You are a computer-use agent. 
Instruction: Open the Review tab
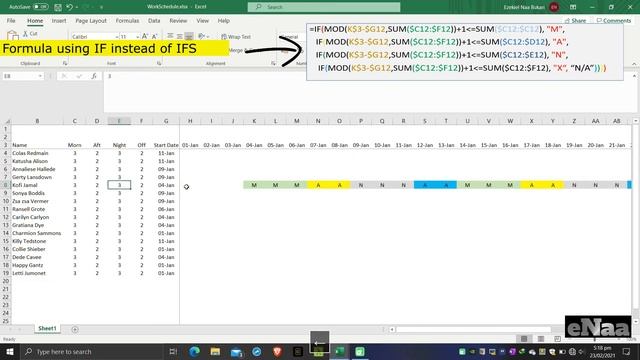click(x=178, y=20)
